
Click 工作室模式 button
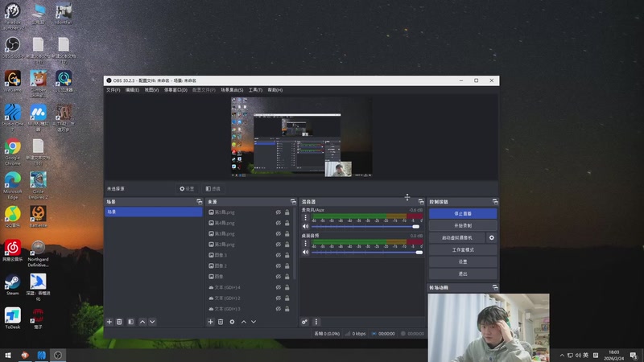[x=463, y=249]
